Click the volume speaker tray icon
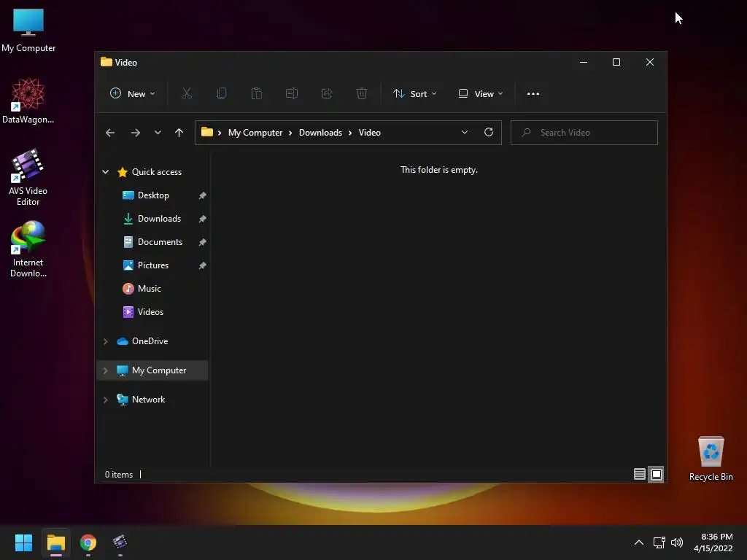The image size is (747, 560). (676, 542)
